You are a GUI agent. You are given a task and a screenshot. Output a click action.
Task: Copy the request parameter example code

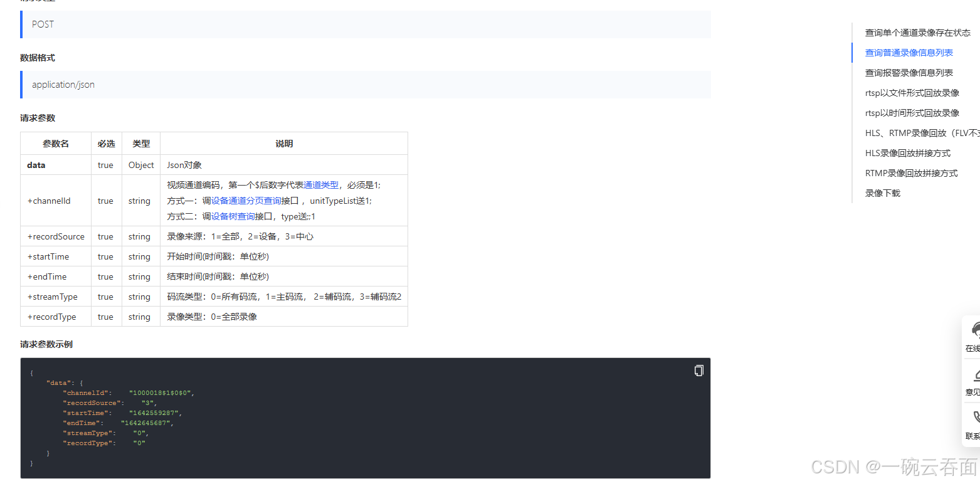tap(698, 371)
